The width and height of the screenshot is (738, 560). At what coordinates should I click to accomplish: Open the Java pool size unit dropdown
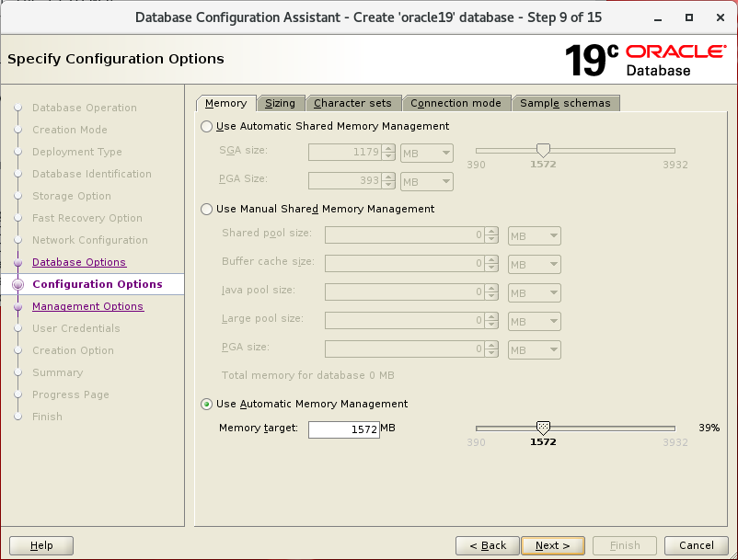coord(535,293)
